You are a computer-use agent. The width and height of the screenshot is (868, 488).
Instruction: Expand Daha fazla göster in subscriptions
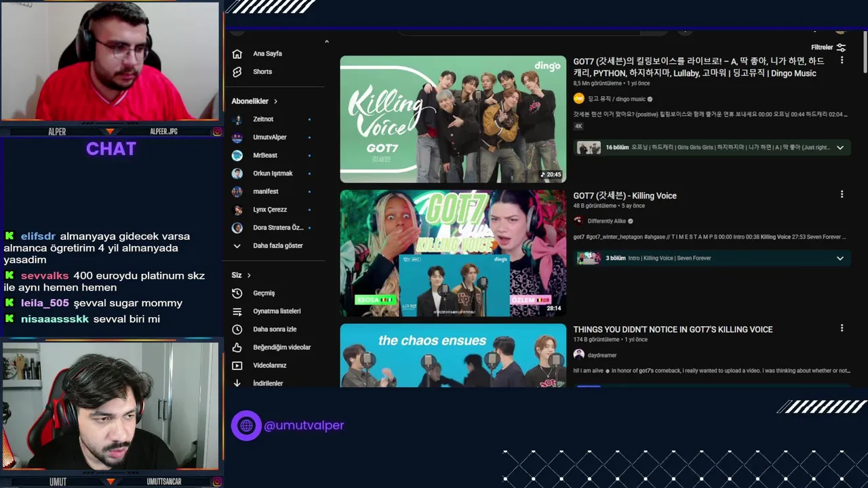267,246
